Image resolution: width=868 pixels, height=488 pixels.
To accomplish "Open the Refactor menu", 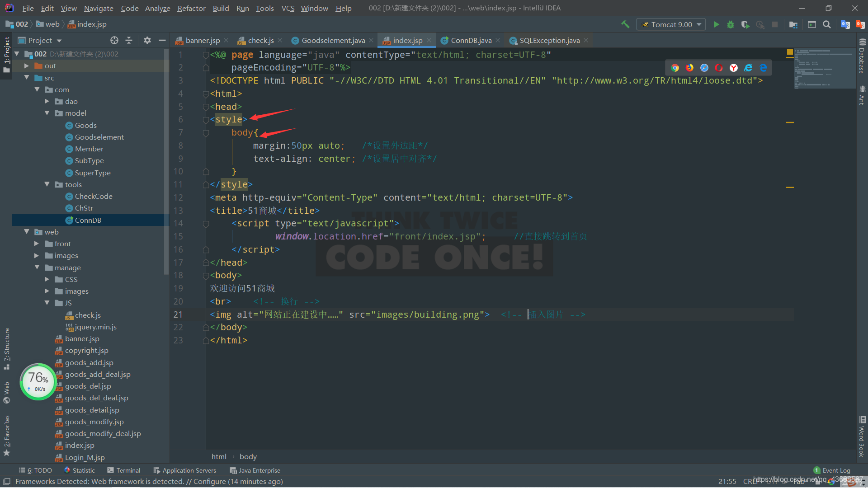I will [191, 8].
